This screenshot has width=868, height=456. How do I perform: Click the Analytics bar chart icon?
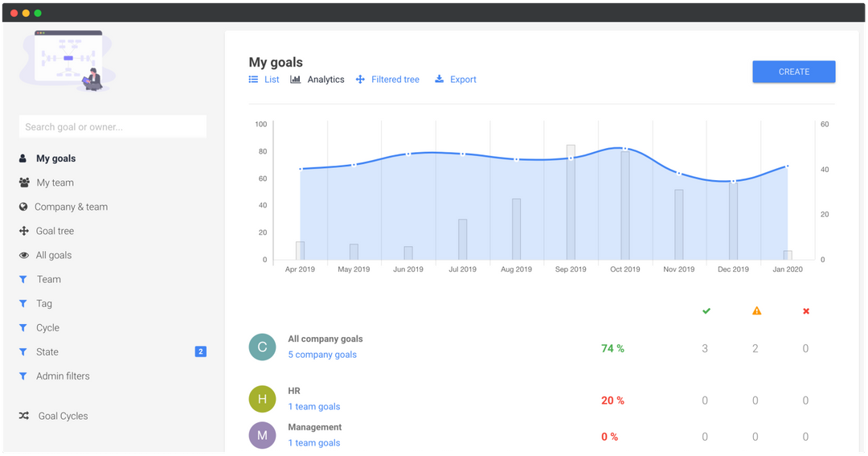click(295, 80)
